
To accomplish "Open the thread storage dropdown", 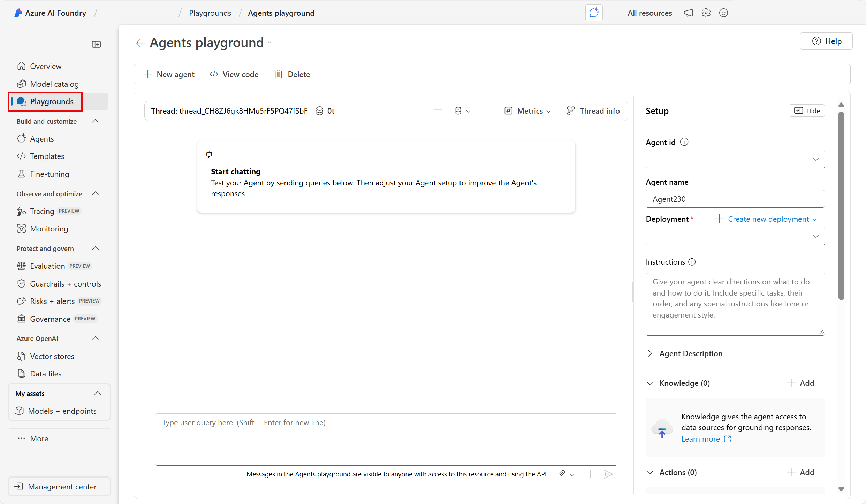I will (463, 111).
